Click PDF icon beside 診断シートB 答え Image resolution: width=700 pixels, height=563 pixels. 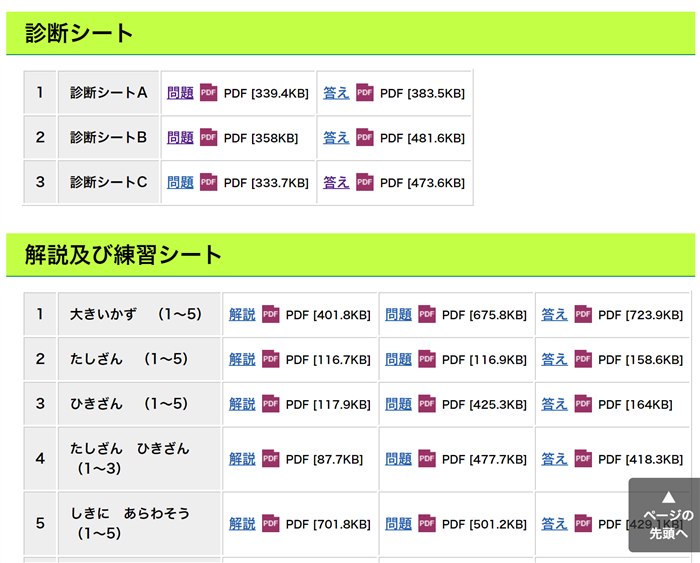365,138
